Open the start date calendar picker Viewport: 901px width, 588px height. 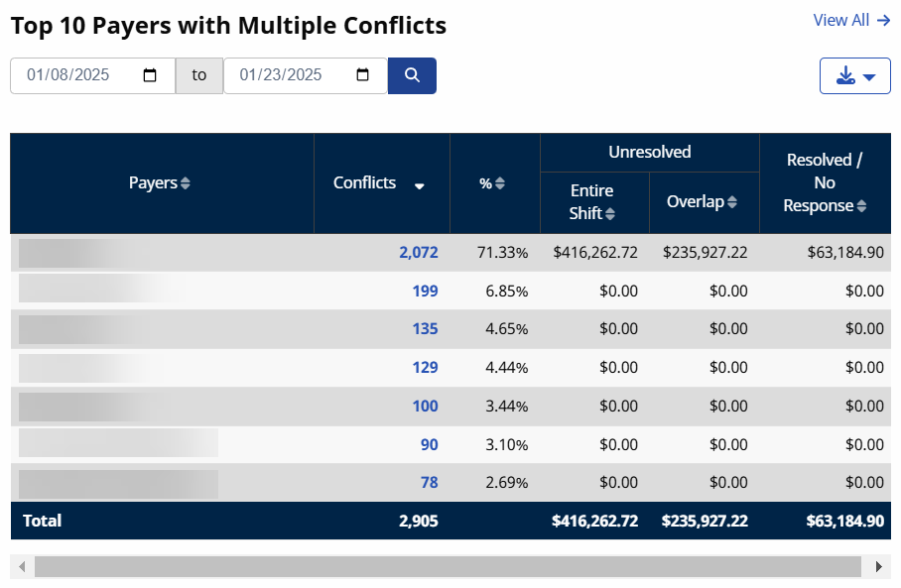point(151,75)
